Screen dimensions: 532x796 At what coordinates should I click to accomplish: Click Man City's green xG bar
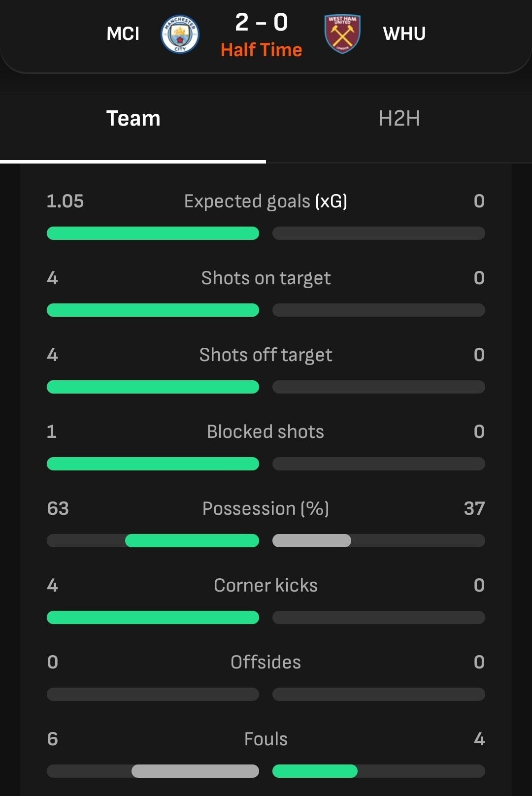click(153, 233)
